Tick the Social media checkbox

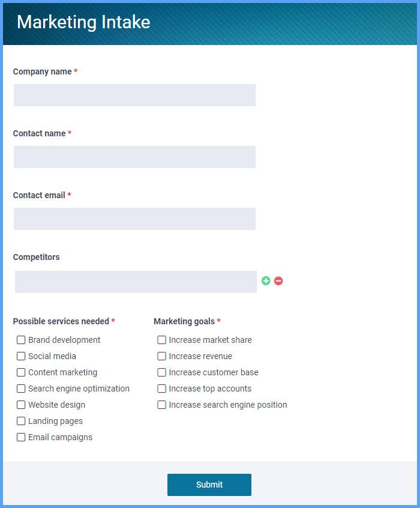coord(21,356)
